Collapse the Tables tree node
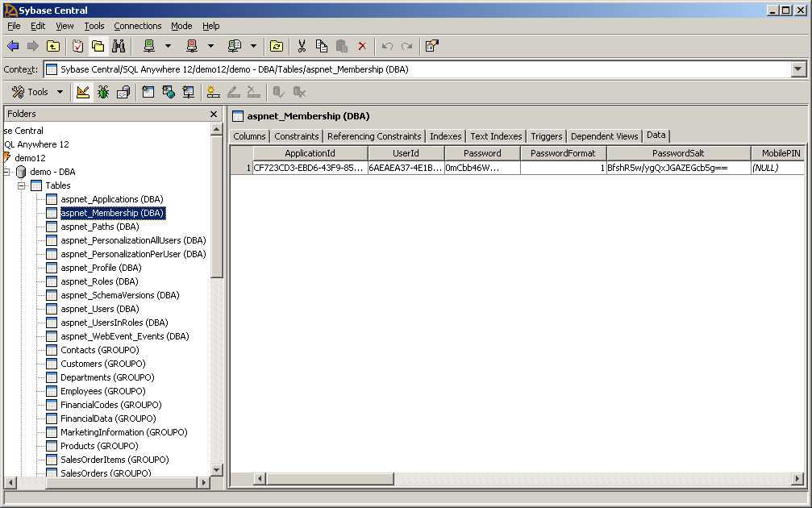Image resolution: width=812 pixels, height=508 pixels. pyautogui.click(x=21, y=185)
